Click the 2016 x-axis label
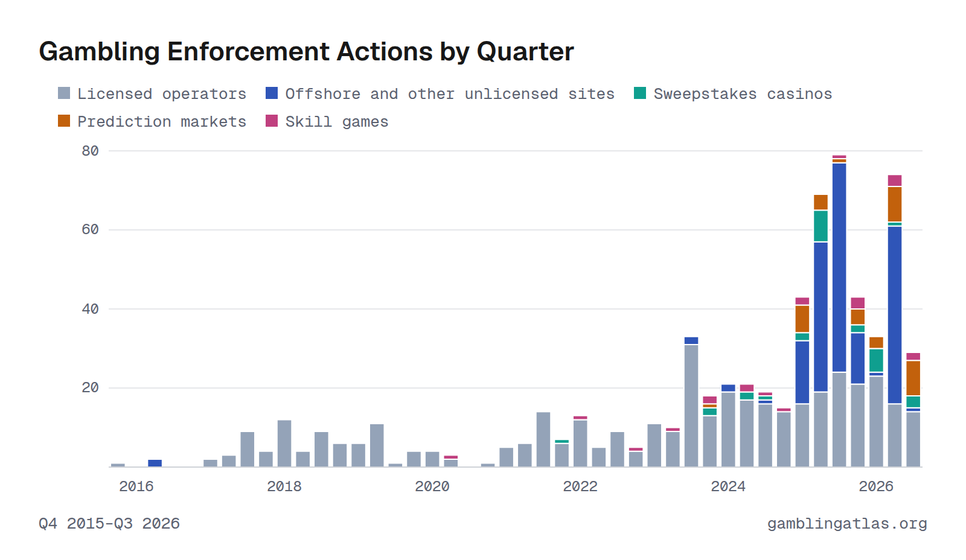Image resolution: width=966 pixels, height=560 pixels. (x=136, y=486)
